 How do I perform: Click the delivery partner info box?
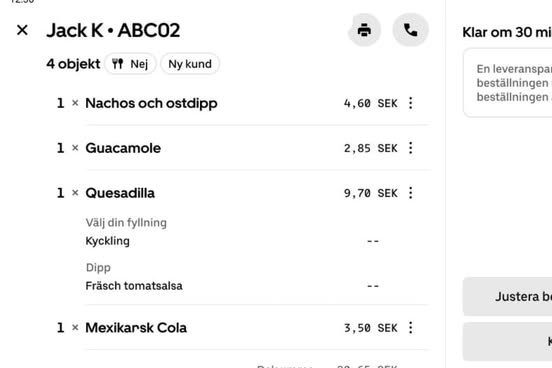(x=507, y=83)
